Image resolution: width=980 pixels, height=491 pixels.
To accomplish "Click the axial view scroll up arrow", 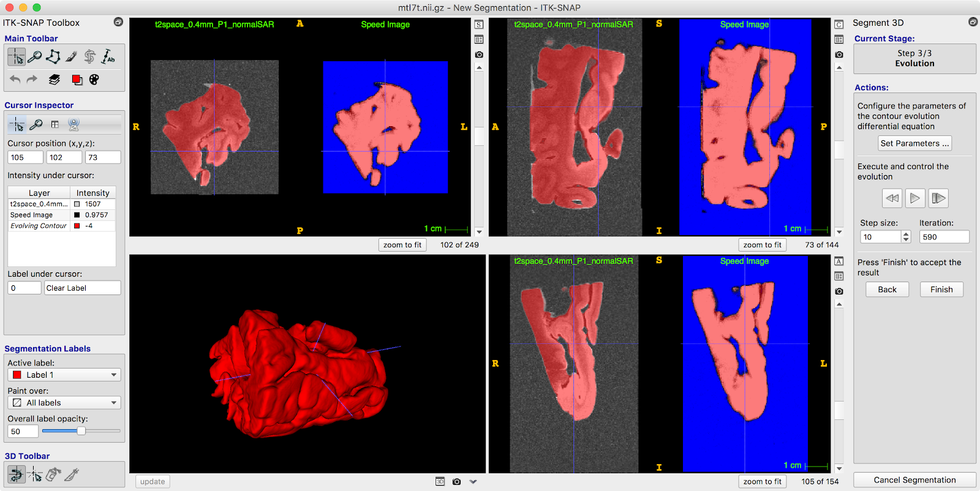I will 479,67.
